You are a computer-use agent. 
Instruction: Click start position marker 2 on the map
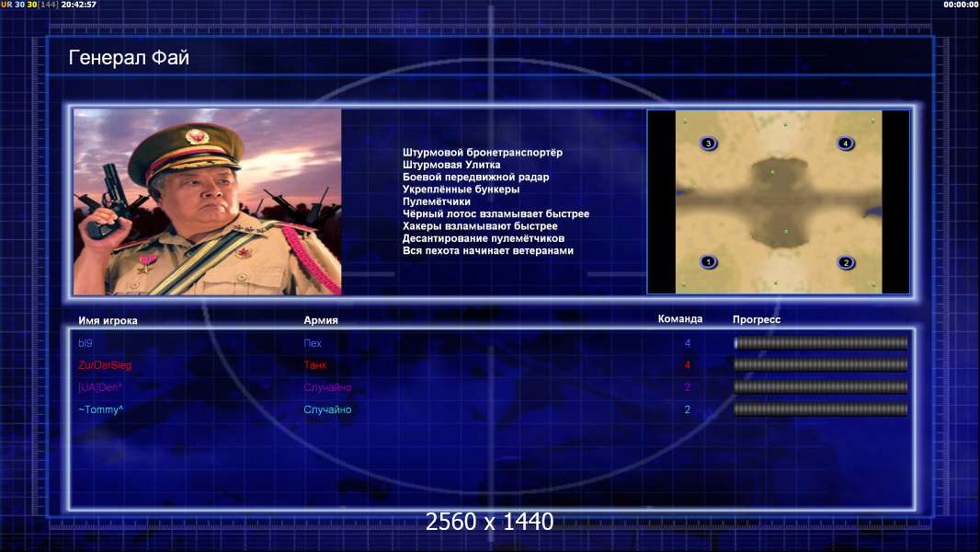(x=846, y=262)
